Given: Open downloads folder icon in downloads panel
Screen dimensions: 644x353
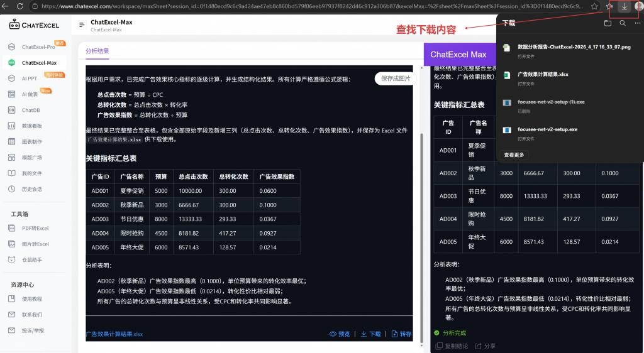Looking at the screenshot, I should click(x=608, y=23).
